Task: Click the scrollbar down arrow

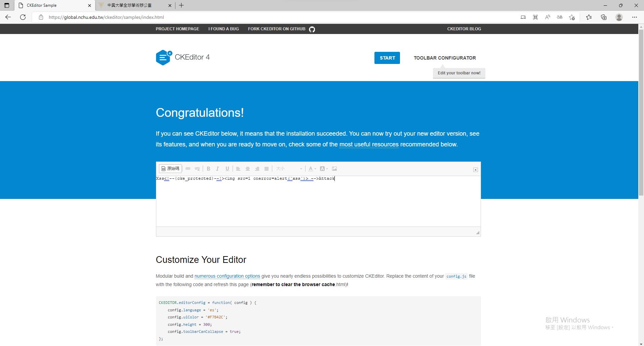Action: pyautogui.click(x=641, y=344)
